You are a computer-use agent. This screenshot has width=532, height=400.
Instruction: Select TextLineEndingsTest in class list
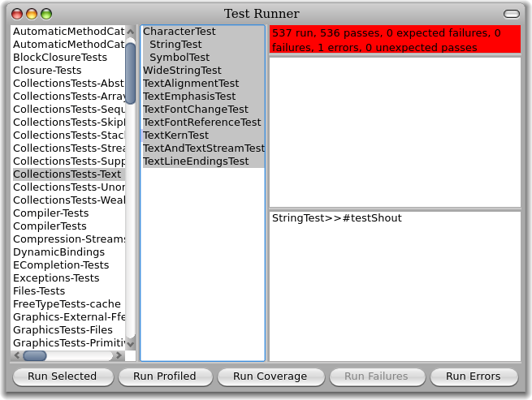(195, 161)
